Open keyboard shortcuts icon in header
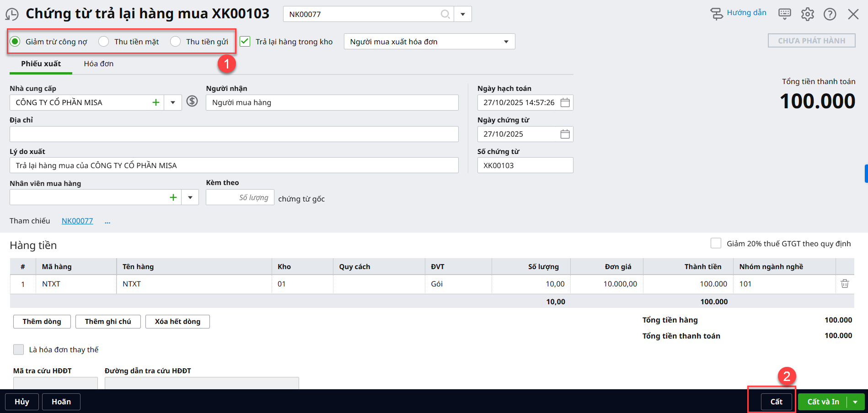The image size is (868, 413). (784, 14)
